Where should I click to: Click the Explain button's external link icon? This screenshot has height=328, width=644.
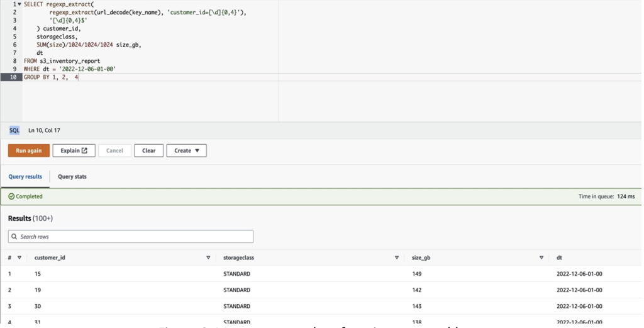(x=85, y=150)
